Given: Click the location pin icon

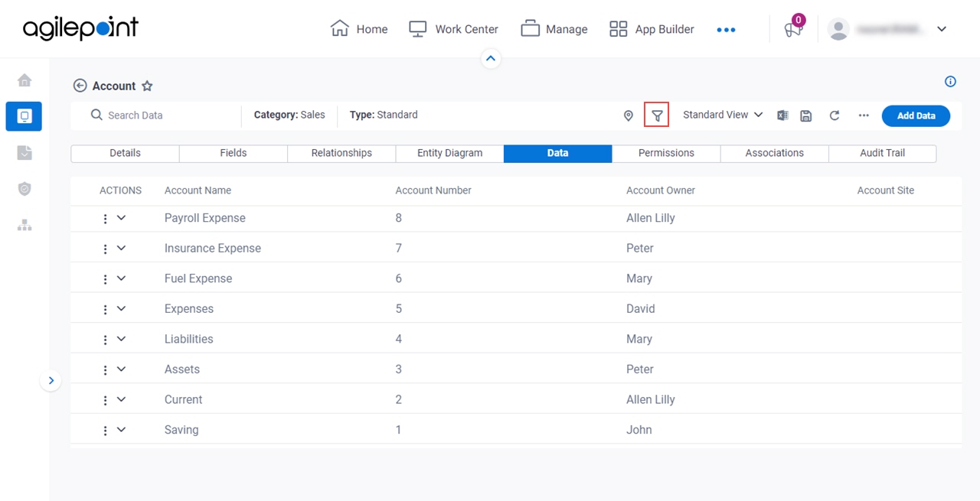Looking at the screenshot, I should [629, 115].
